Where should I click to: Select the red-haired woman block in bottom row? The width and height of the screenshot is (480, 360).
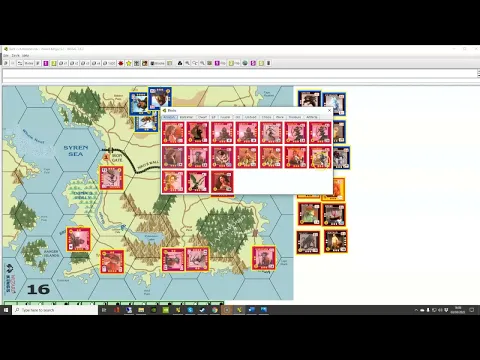[173, 182]
